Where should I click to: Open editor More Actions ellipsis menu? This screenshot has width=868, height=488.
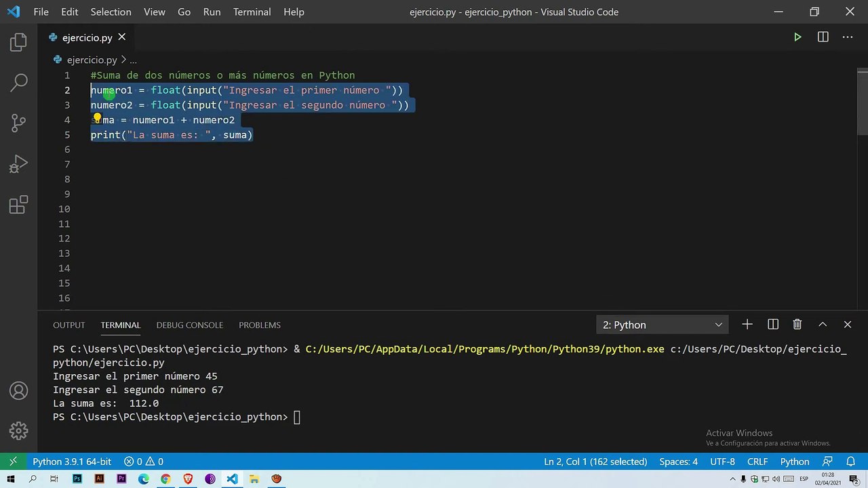(x=848, y=37)
